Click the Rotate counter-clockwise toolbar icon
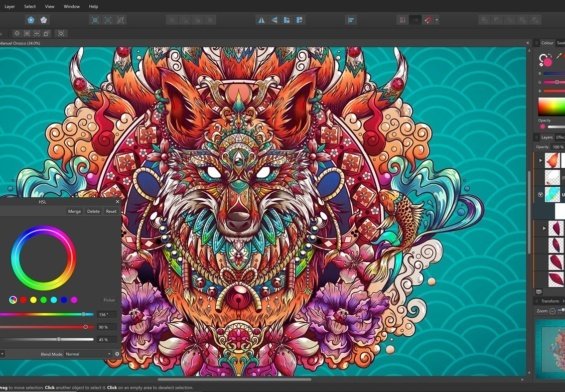 click(x=286, y=20)
